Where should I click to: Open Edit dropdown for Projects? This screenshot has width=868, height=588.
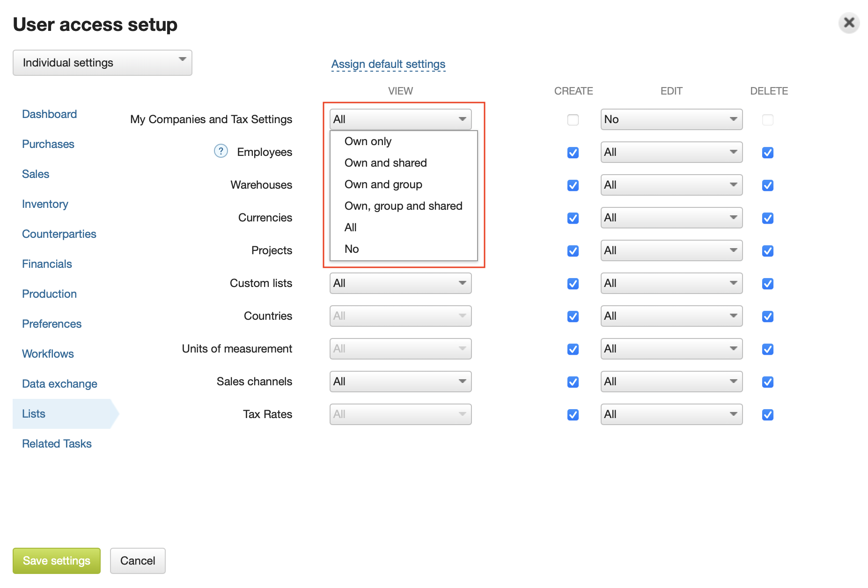tap(671, 250)
